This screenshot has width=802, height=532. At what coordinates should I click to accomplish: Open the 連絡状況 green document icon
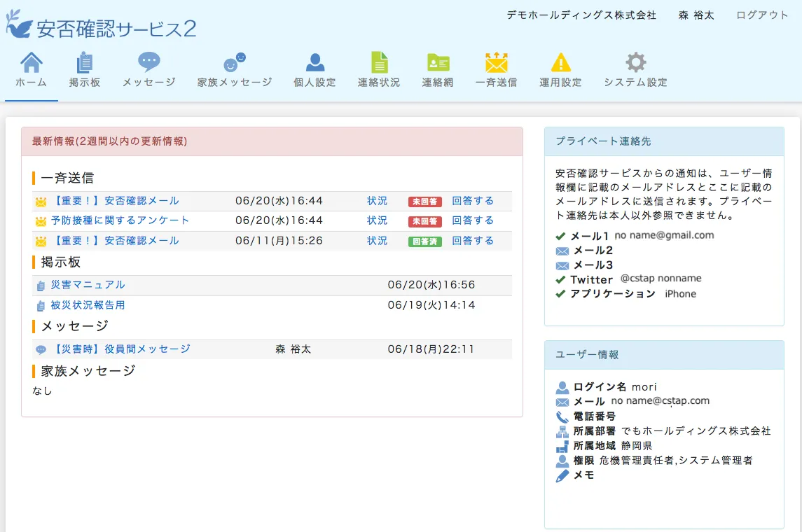(379, 63)
